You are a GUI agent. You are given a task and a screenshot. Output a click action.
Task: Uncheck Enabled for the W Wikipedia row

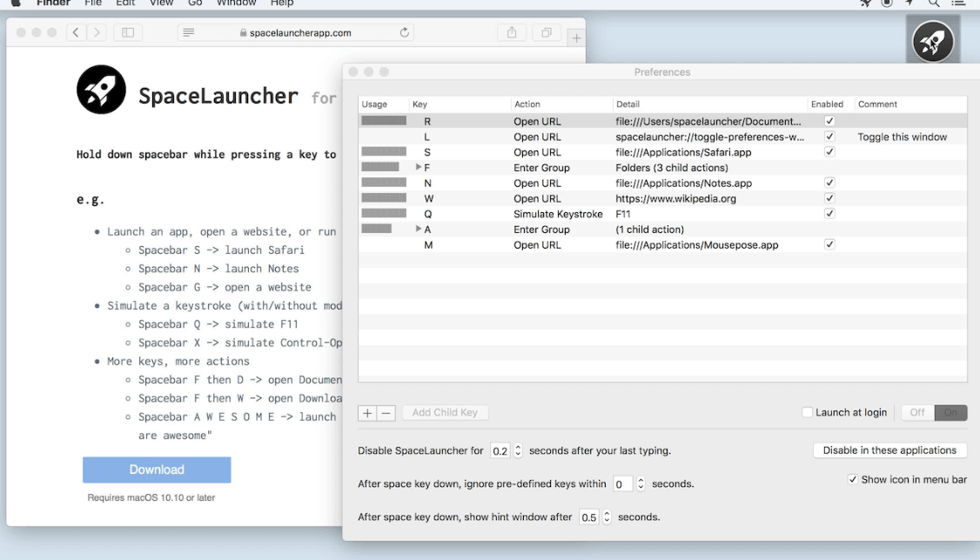coord(829,198)
